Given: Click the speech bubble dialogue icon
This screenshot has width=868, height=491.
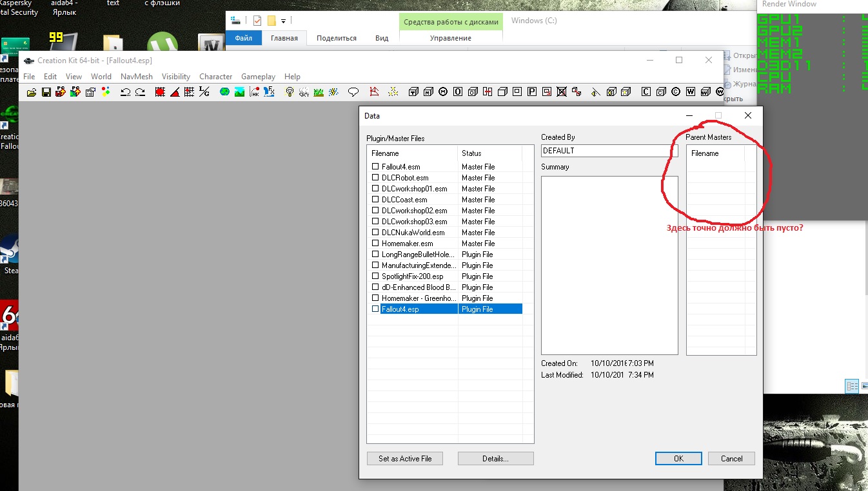Looking at the screenshot, I should click(x=353, y=92).
